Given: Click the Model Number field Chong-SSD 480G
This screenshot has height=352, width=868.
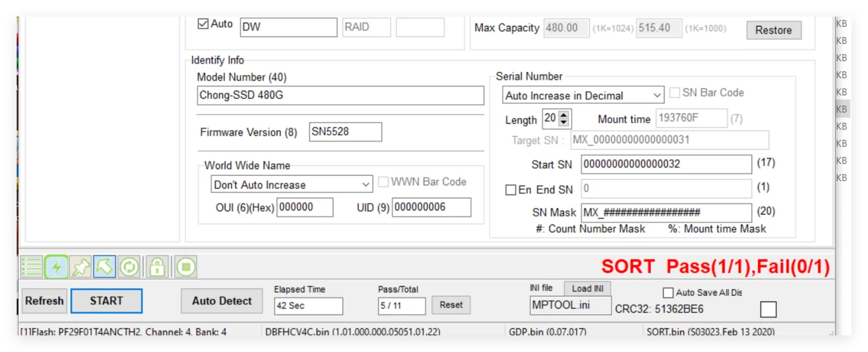Looking at the screenshot, I should [x=340, y=95].
